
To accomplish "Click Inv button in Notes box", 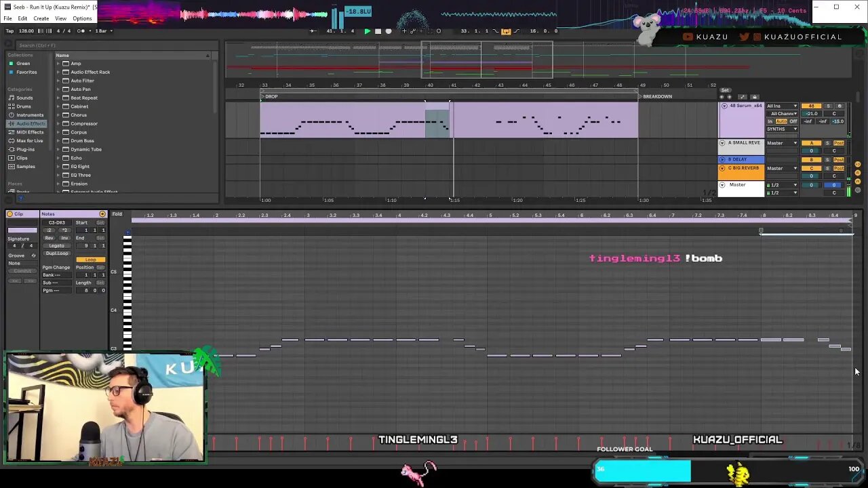I will tap(64, 238).
